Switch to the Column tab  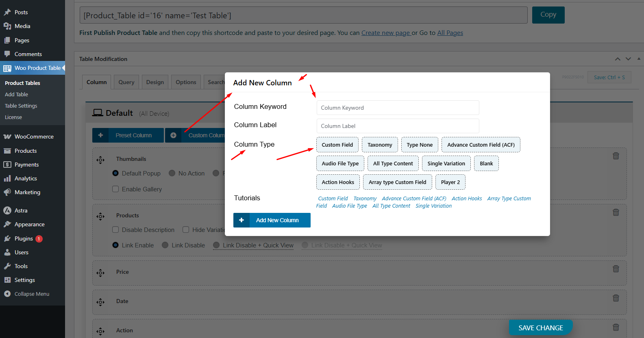96,82
